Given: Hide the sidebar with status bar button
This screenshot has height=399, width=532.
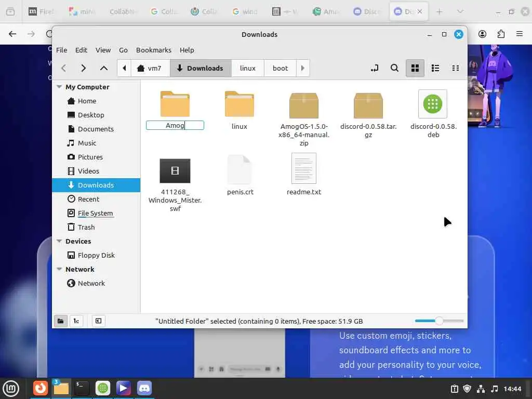Looking at the screenshot, I should tap(98, 321).
